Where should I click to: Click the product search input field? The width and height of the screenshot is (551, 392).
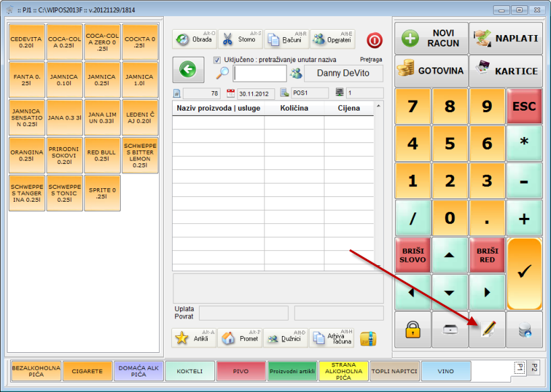[260, 74]
